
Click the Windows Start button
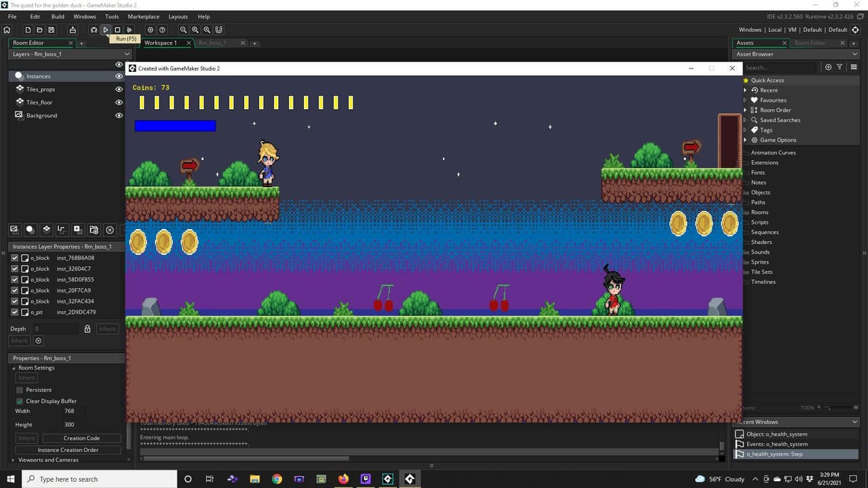11,479
